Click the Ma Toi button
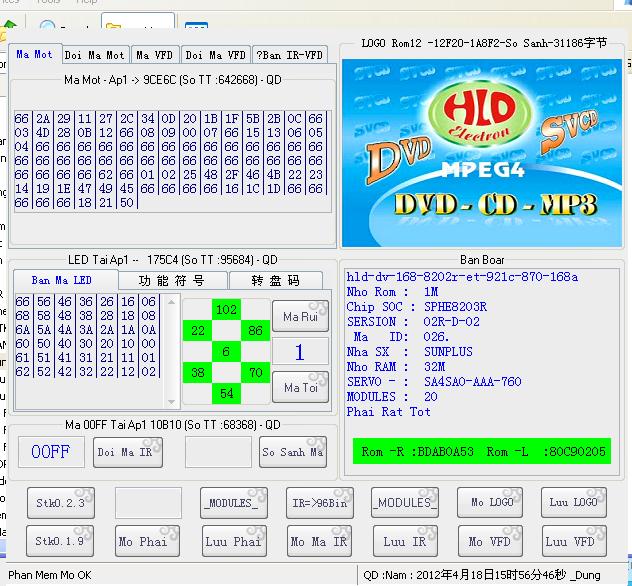This screenshot has width=632, height=586. coord(301,387)
